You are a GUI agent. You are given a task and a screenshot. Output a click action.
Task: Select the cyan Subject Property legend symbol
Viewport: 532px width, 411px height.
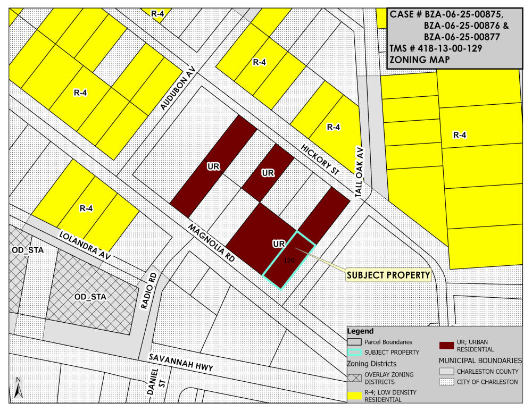coord(354,353)
